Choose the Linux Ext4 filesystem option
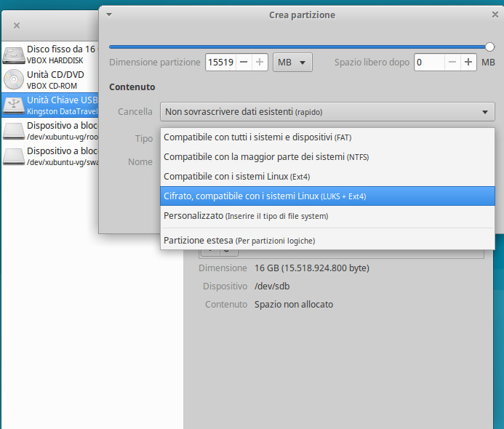This screenshot has width=504, height=429. [x=327, y=177]
